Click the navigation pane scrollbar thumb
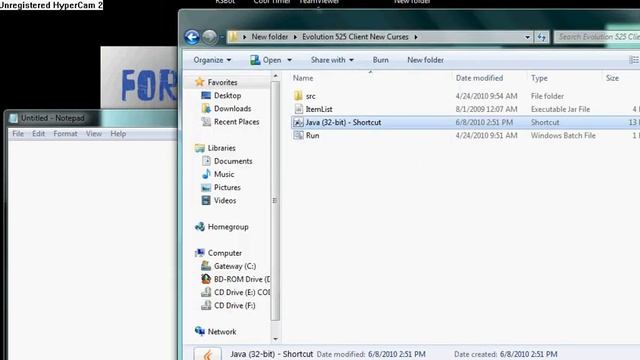The width and height of the screenshot is (640, 360). (276, 201)
